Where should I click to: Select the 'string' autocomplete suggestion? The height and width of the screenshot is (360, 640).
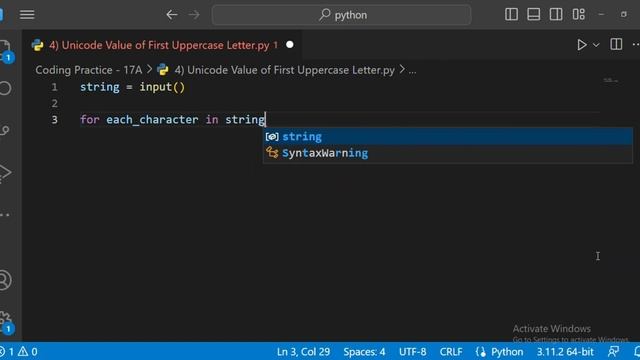448,136
